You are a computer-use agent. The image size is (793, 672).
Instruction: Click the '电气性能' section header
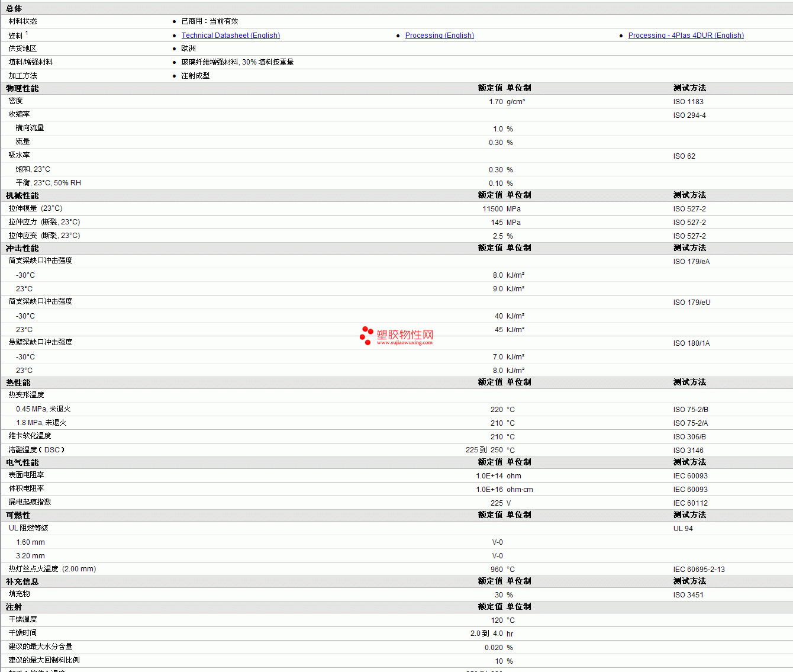click(22, 462)
